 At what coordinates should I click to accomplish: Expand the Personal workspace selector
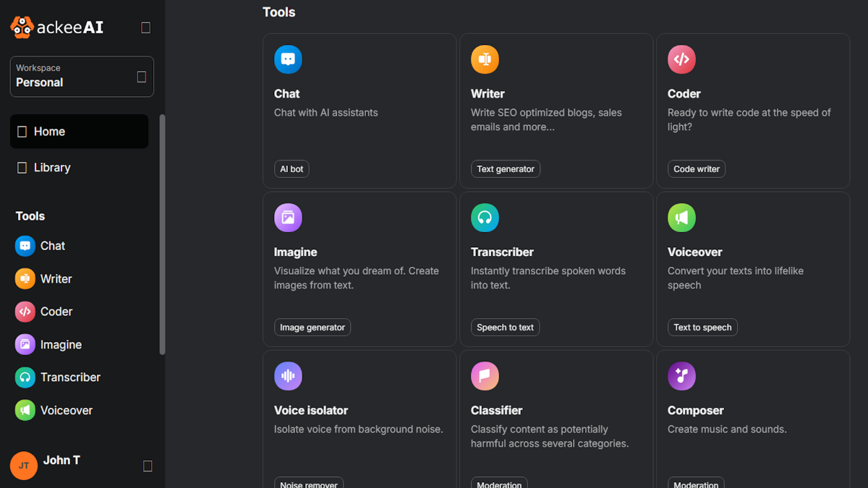coord(82,77)
